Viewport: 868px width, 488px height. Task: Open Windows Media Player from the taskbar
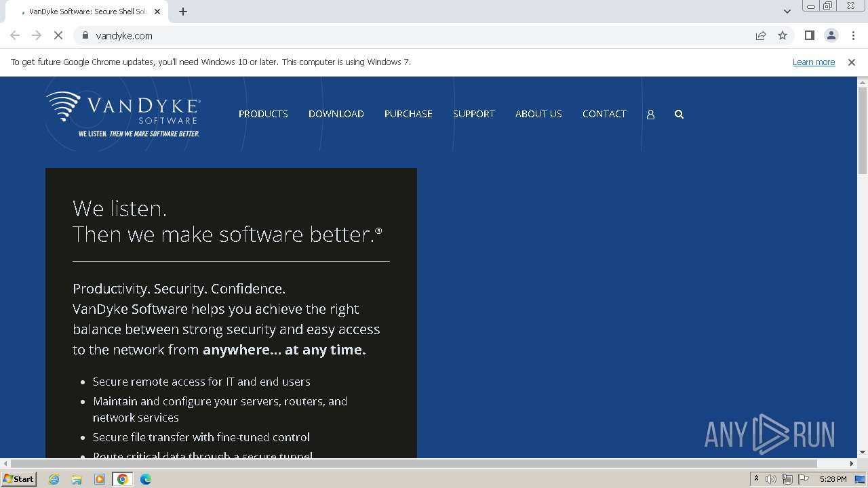(x=100, y=479)
